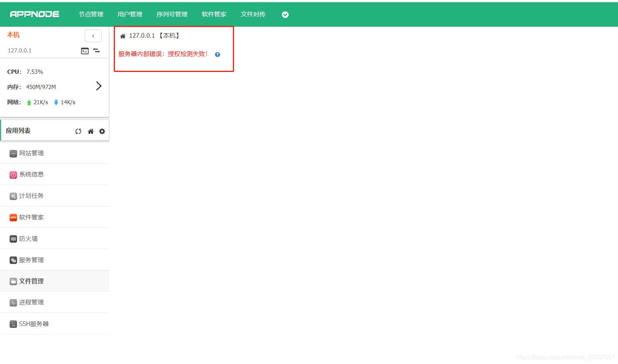Open SSH服务器 in the sidebar
The width and height of the screenshot is (618, 364).
[x=55, y=324]
